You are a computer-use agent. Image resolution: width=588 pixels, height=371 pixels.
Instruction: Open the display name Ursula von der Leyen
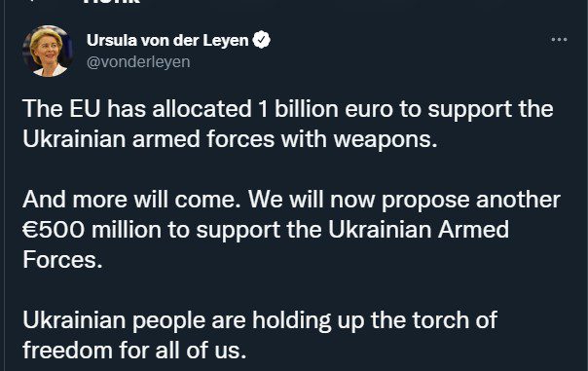pos(167,40)
